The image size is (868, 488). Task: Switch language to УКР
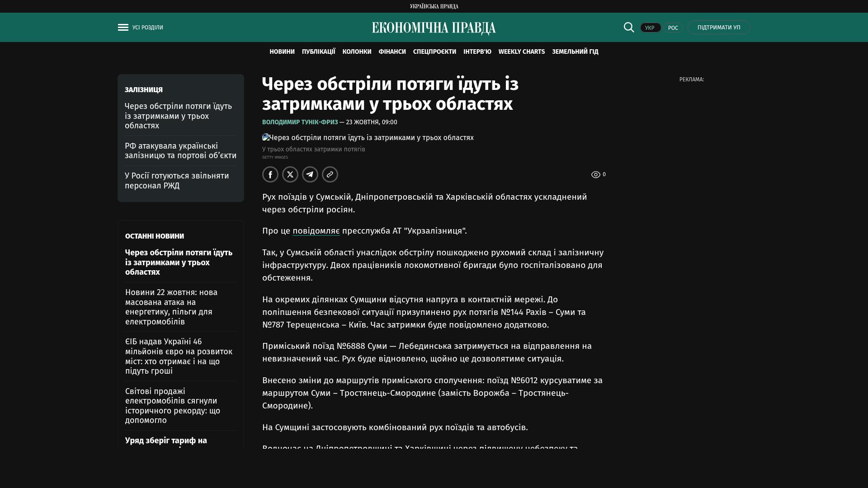[x=650, y=28]
